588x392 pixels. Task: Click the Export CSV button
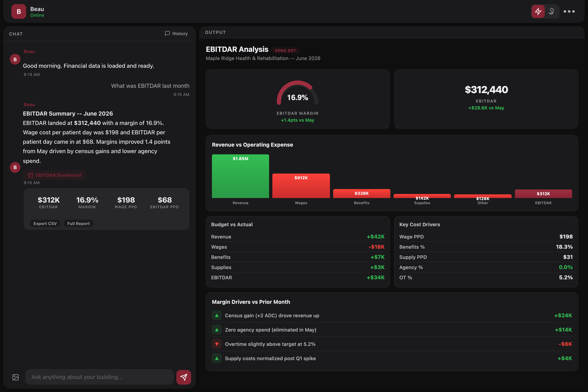pos(45,224)
